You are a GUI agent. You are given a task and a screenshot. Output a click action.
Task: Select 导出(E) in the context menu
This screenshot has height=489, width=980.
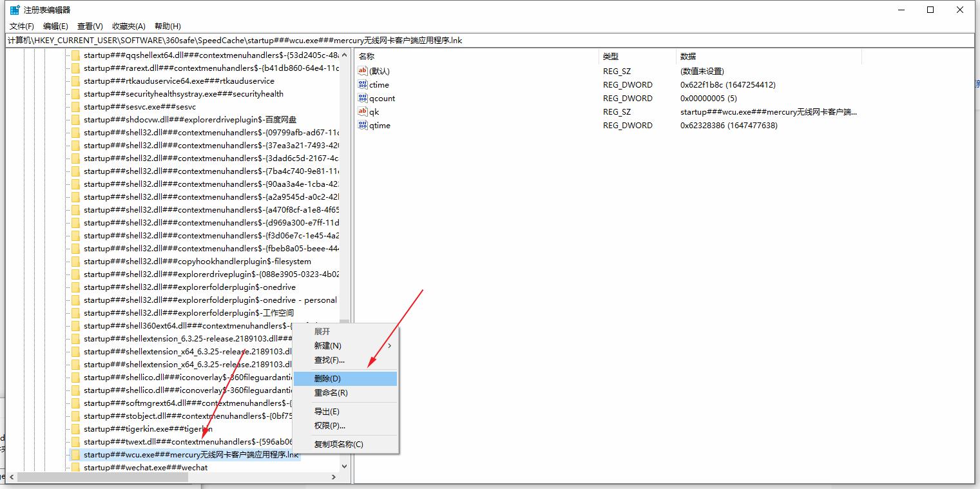click(x=327, y=412)
